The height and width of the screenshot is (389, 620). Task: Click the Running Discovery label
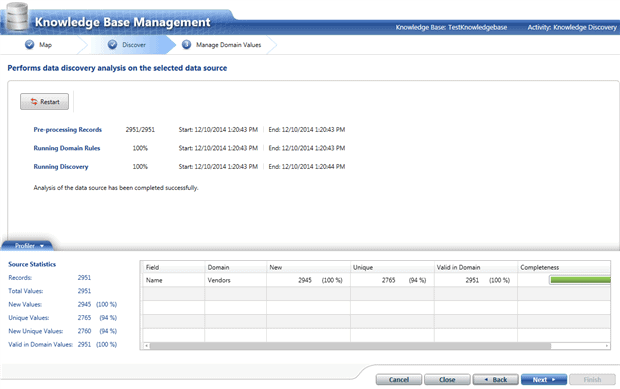coord(61,167)
